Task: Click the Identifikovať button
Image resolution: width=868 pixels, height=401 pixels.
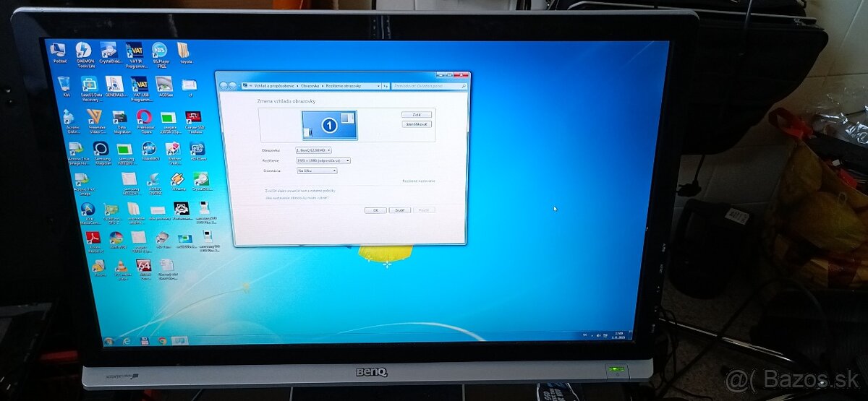Action: point(417,124)
